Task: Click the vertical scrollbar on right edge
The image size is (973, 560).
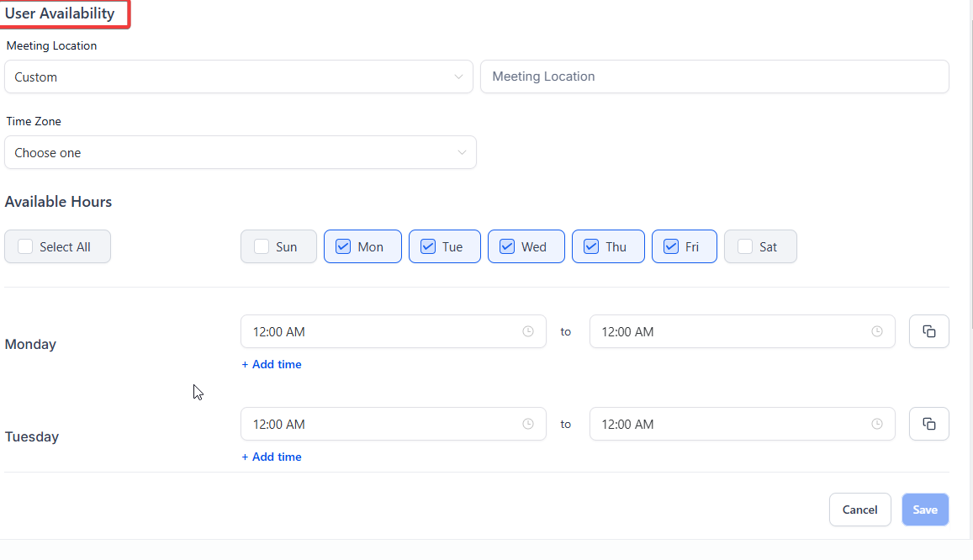Action: point(970,168)
